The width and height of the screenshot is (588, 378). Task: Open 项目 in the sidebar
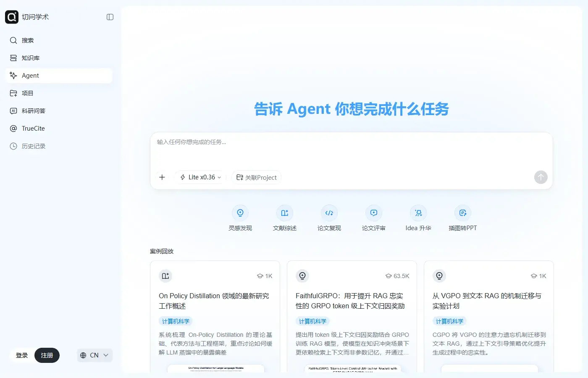point(59,93)
